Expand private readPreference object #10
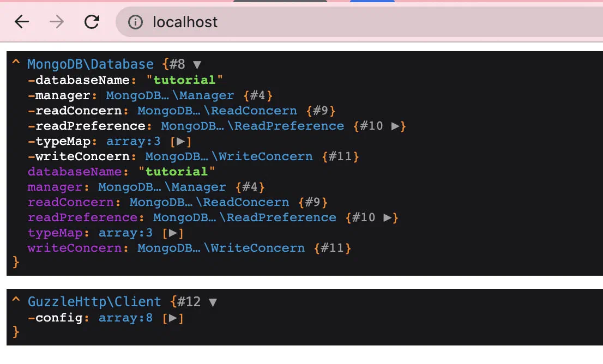 [395, 126]
